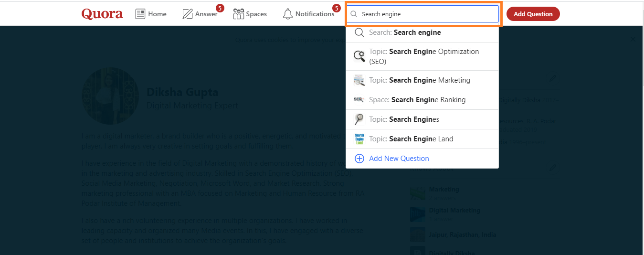Screen dimensions: 644x255
Task: Click Search Engines topic magnifier icon
Action: [x=359, y=119]
